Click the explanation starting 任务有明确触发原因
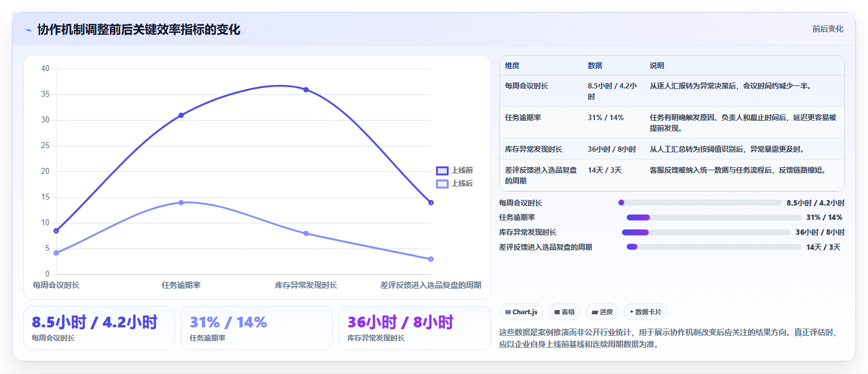The image size is (868, 374). click(743, 122)
